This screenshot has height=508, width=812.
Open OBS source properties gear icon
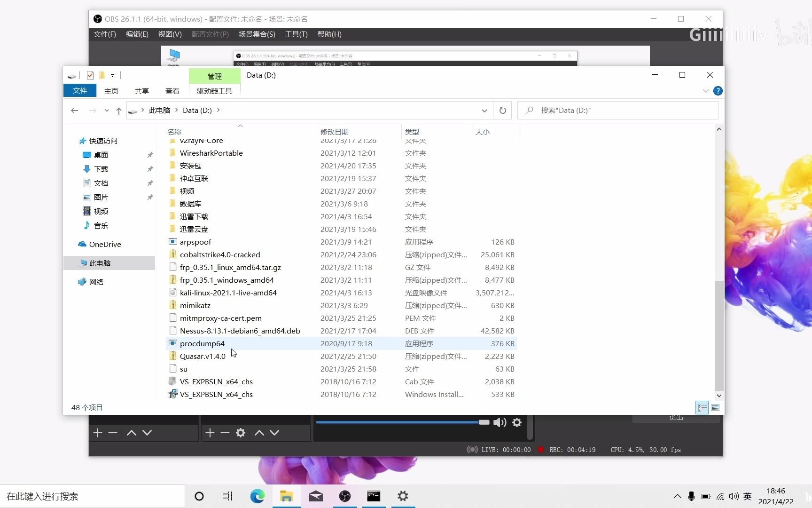click(x=241, y=433)
